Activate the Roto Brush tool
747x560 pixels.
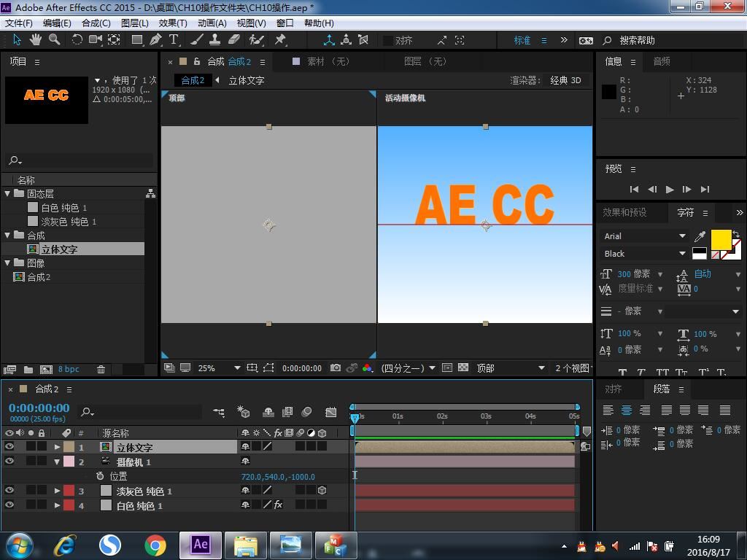pos(257,40)
